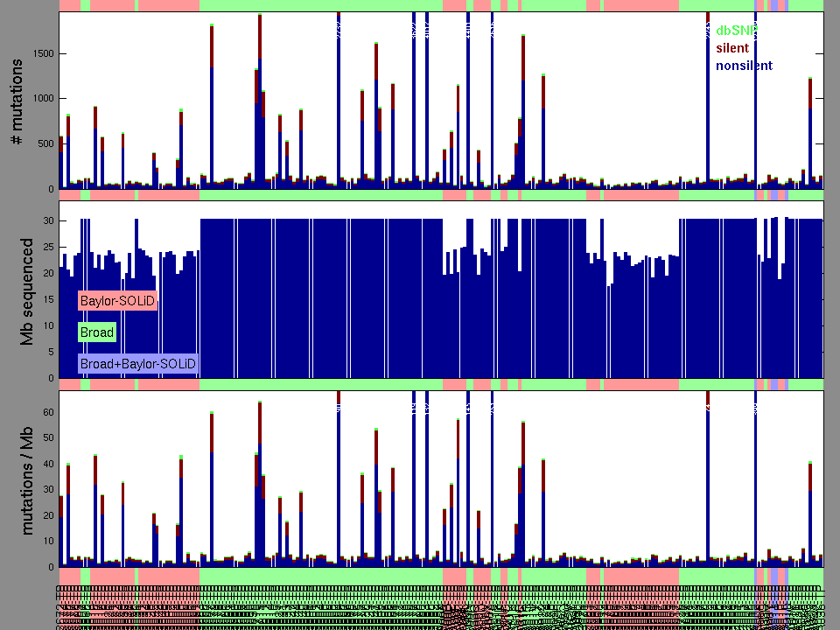
Task: Click the nonsilent legend label
Action: click(x=744, y=66)
